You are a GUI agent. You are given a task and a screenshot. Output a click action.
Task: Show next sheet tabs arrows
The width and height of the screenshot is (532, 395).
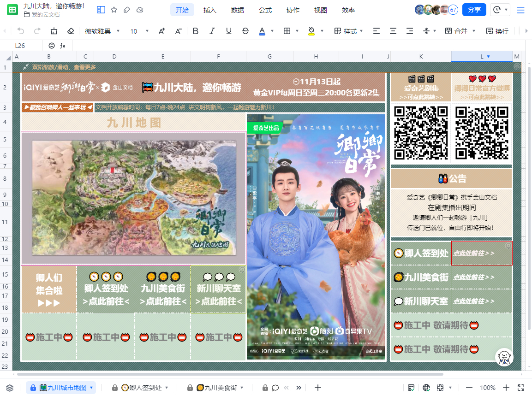click(x=299, y=388)
